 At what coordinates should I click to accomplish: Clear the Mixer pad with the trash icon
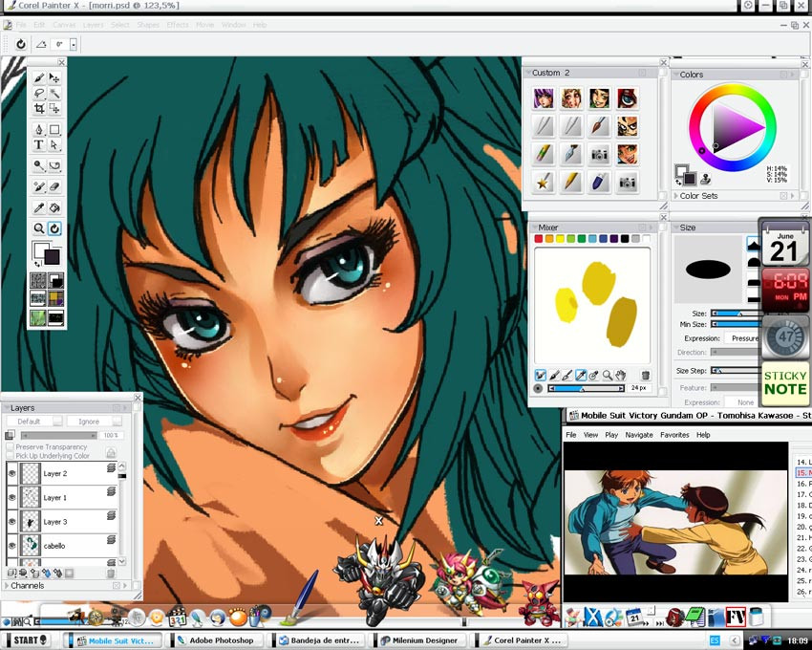coord(645,375)
